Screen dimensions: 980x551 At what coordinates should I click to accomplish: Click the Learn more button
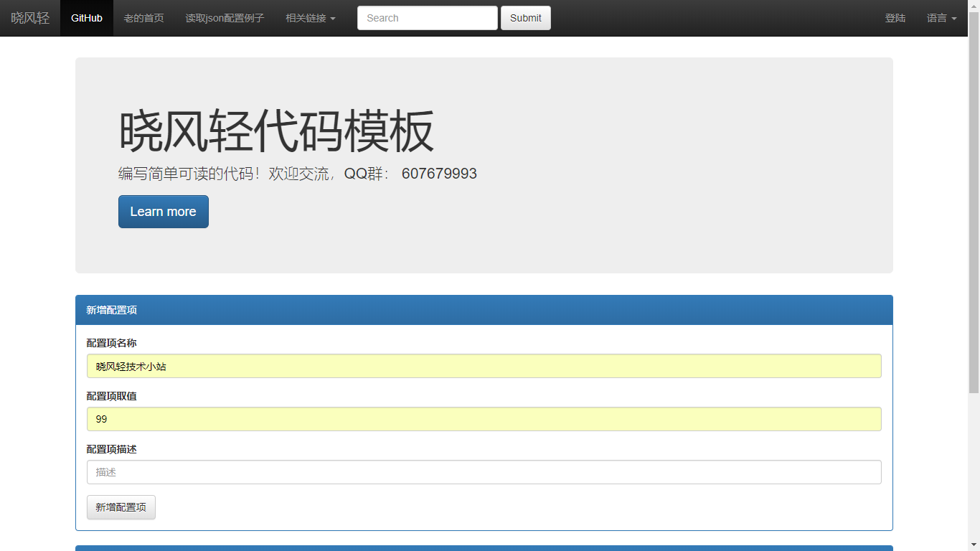click(x=163, y=212)
